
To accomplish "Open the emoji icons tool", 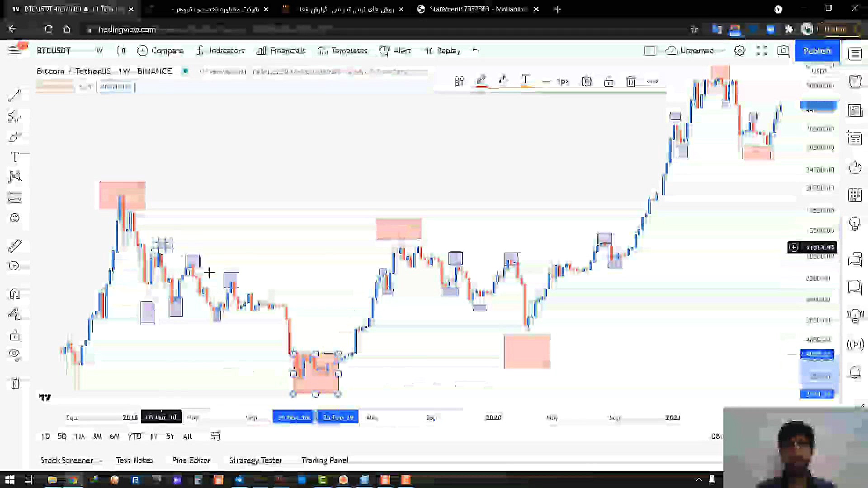I will pos(14,218).
